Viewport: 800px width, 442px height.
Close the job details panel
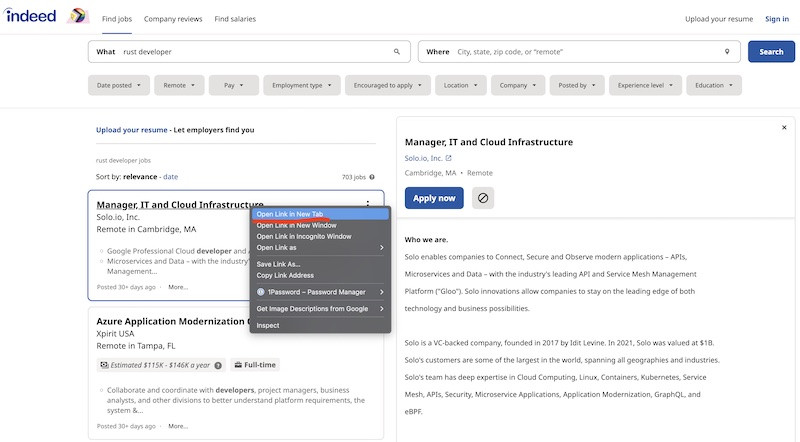[x=784, y=128]
